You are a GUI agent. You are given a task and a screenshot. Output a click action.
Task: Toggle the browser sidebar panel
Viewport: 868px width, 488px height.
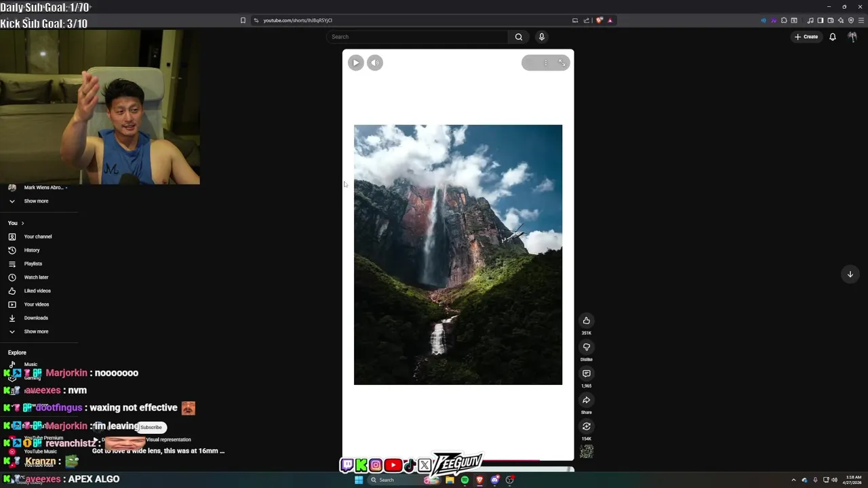tap(821, 20)
